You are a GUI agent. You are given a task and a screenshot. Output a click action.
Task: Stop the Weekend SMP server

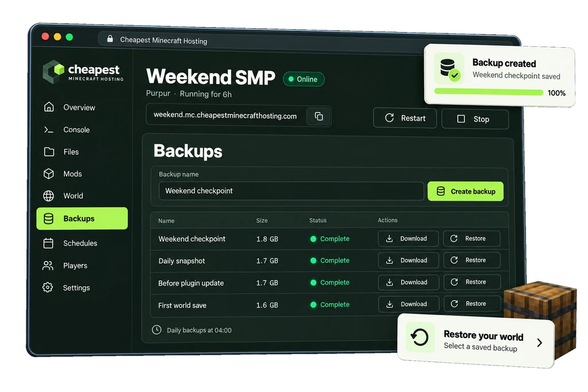tap(475, 119)
